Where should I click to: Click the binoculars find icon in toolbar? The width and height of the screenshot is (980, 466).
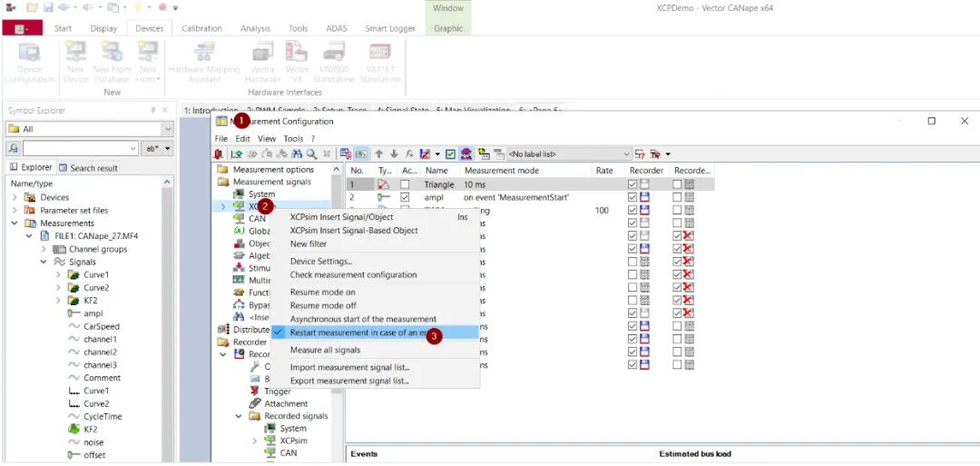pyautogui.click(x=296, y=154)
